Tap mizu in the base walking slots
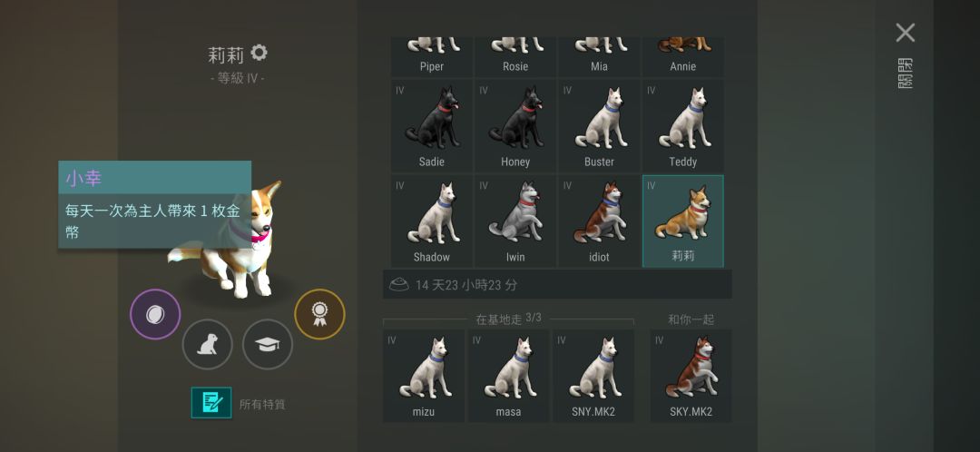980x452 pixels. 424,376
